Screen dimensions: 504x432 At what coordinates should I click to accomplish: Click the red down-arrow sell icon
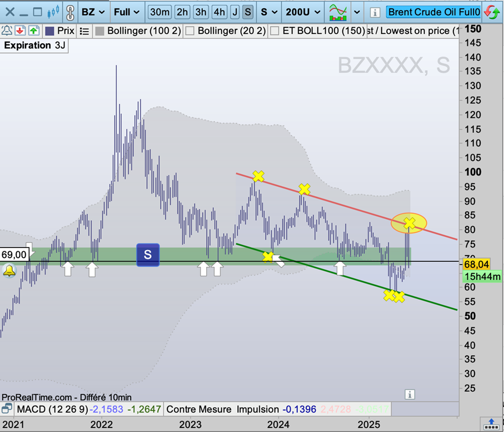tap(20, 31)
